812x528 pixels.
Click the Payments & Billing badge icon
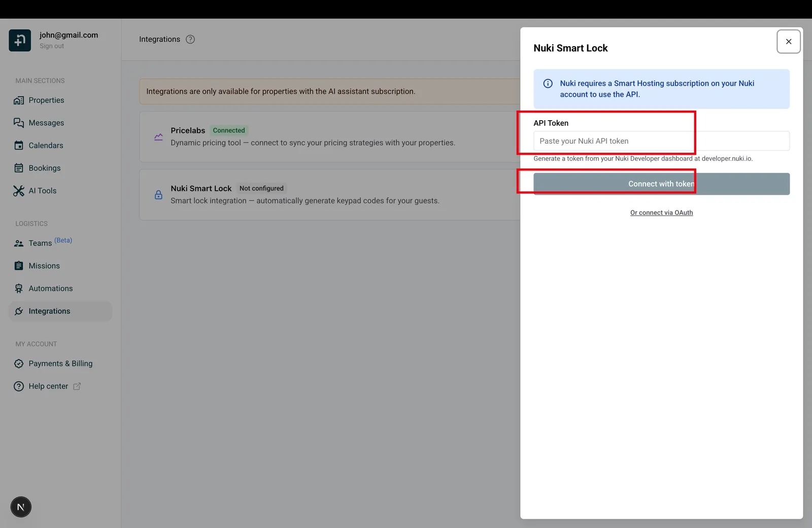(19, 364)
